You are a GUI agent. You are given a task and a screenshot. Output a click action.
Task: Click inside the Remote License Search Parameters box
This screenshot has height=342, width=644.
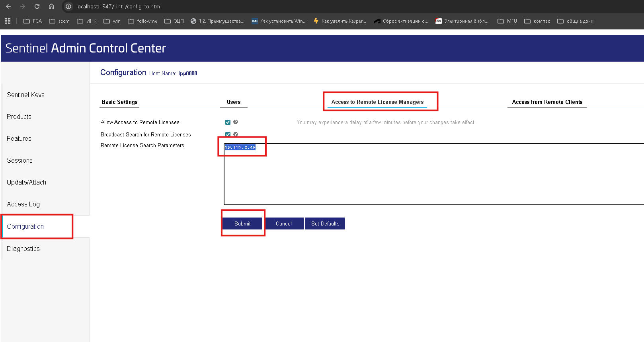pos(434,174)
